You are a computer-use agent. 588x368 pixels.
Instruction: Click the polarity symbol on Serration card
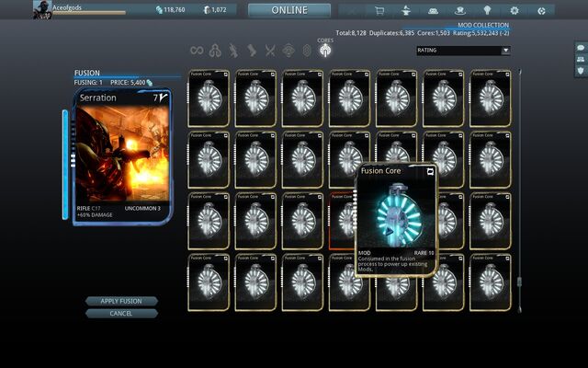(x=164, y=98)
